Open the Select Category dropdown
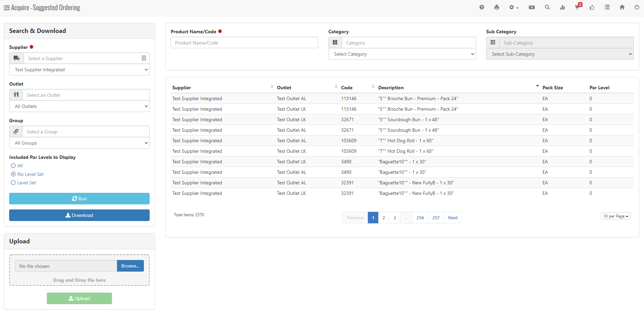644x314 pixels. [402, 54]
